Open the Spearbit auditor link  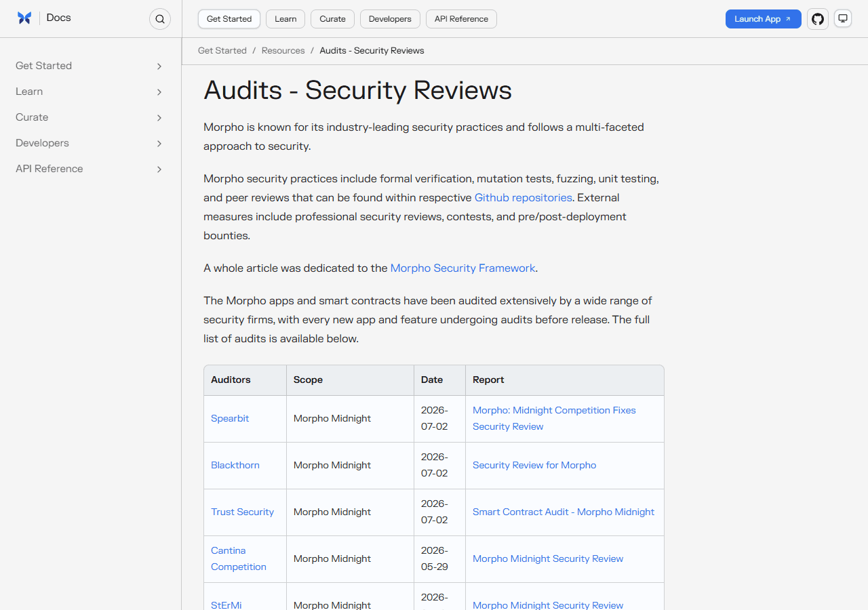tap(230, 419)
